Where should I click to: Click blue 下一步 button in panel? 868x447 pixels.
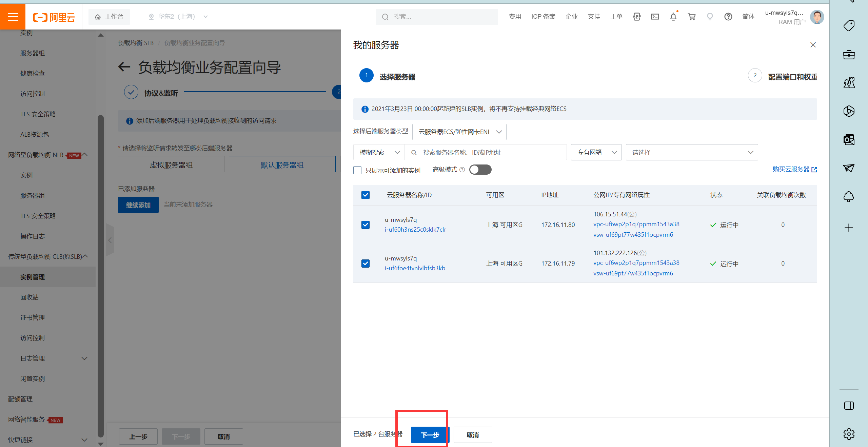430,435
